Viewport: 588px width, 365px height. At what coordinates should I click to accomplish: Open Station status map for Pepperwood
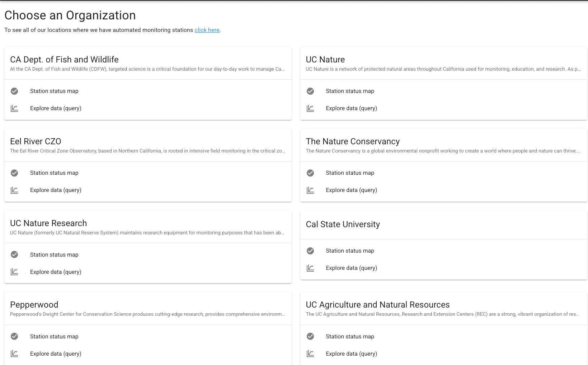(x=54, y=337)
